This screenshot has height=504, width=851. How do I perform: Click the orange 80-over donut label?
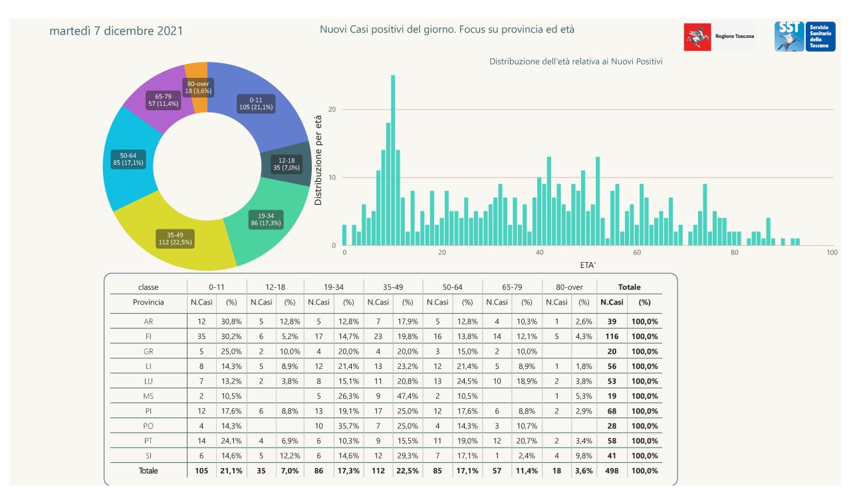[197, 87]
